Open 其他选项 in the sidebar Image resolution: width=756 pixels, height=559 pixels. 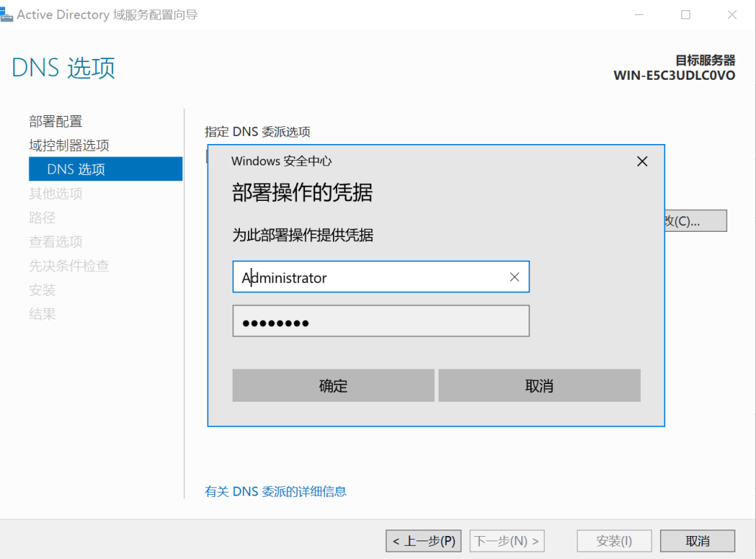[x=55, y=193]
